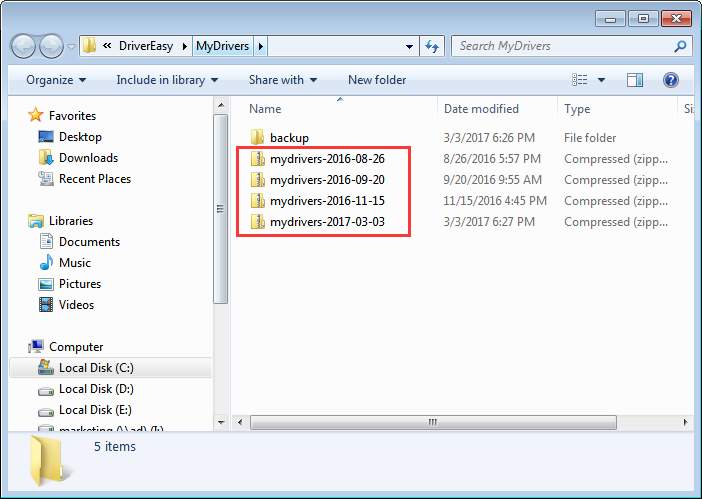Click horizontal scrollbar left arrow
This screenshot has width=702, height=499.
(240, 422)
